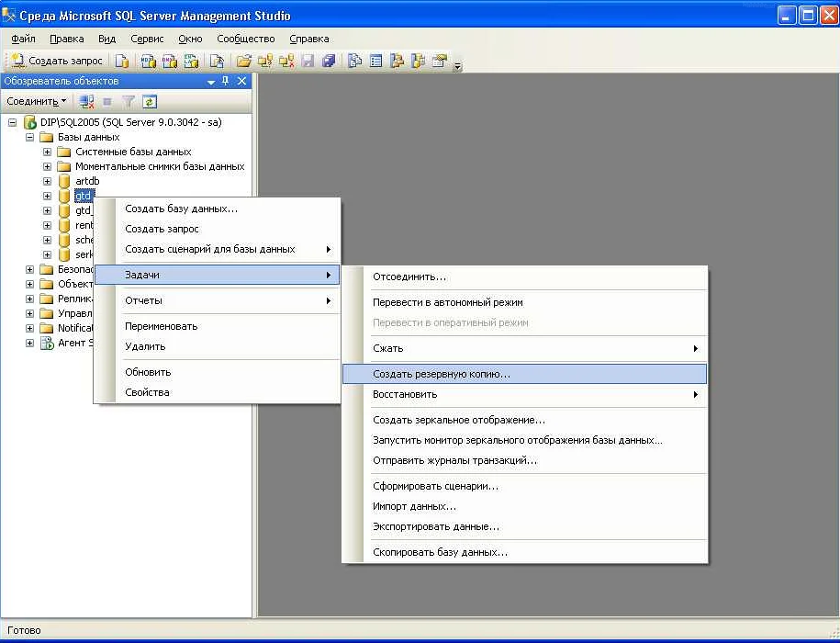Click Свойства in the context menu
The image size is (840, 643).
(147, 392)
